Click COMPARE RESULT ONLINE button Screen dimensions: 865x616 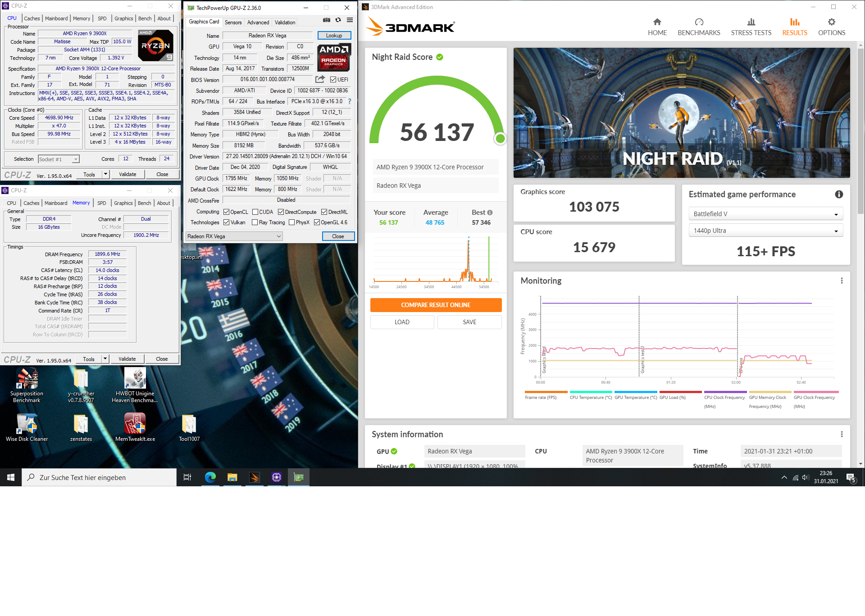click(x=436, y=305)
